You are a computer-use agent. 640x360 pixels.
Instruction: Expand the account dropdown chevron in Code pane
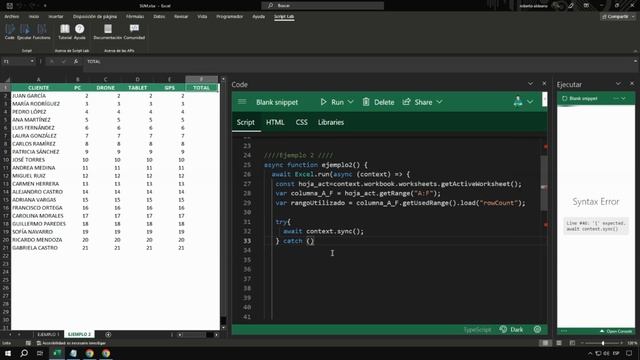click(530, 102)
